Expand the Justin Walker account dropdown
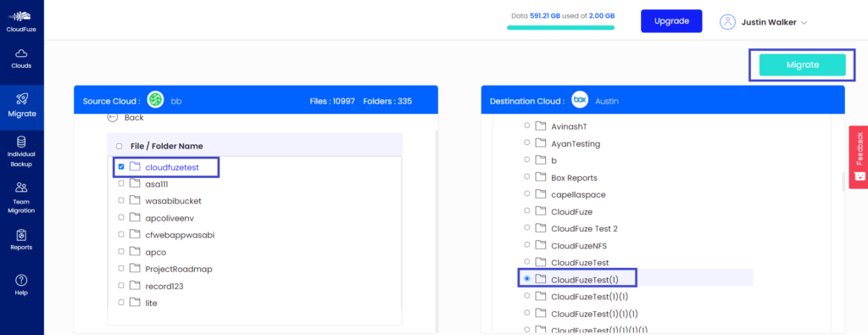Viewport: 868px width, 335px height. [x=804, y=23]
